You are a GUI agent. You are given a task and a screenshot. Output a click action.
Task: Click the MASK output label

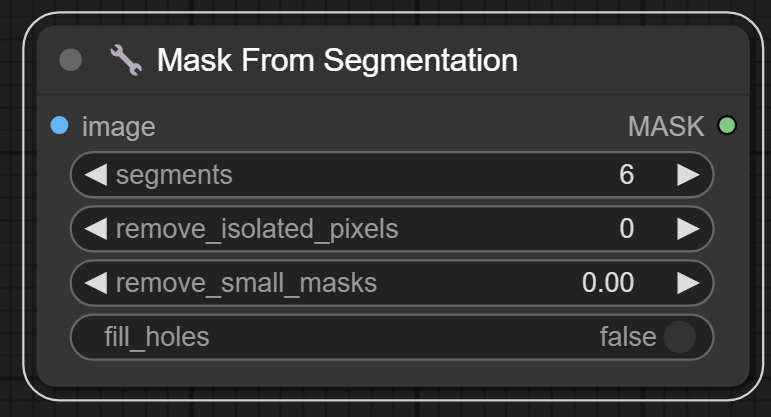(666, 127)
